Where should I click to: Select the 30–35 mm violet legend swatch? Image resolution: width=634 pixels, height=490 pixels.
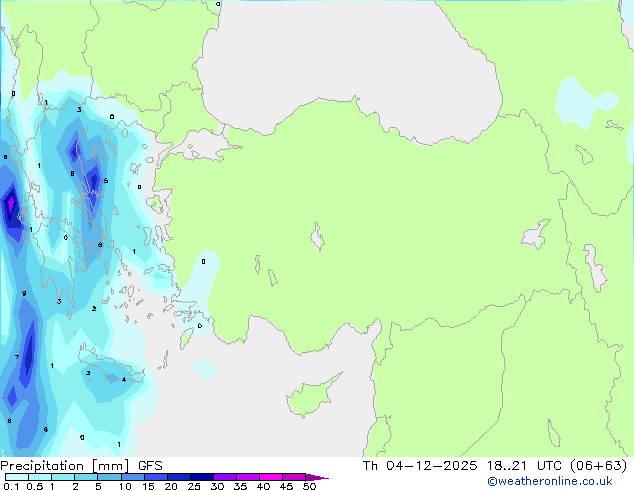tap(224, 477)
